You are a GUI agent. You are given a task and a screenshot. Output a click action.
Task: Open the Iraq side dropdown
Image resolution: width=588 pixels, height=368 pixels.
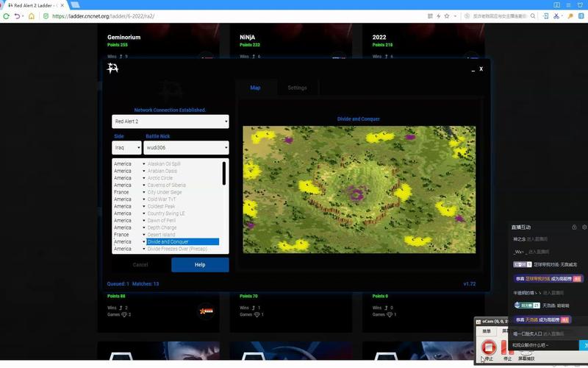(126, 148)
